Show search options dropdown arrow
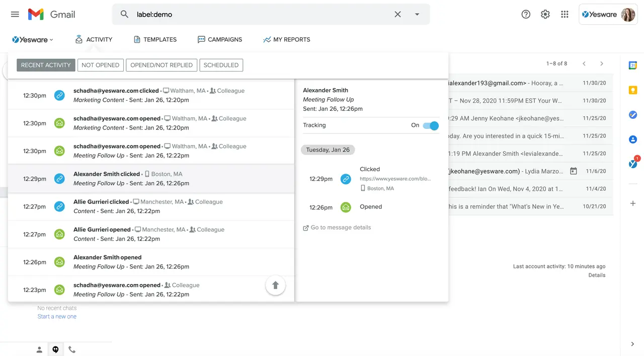644x356 pixels. point(417,14)
